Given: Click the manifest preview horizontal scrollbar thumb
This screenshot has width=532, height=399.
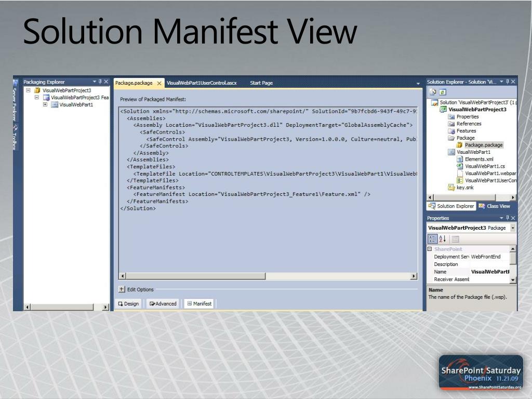Looking at the screenshot, I should 195,276.
